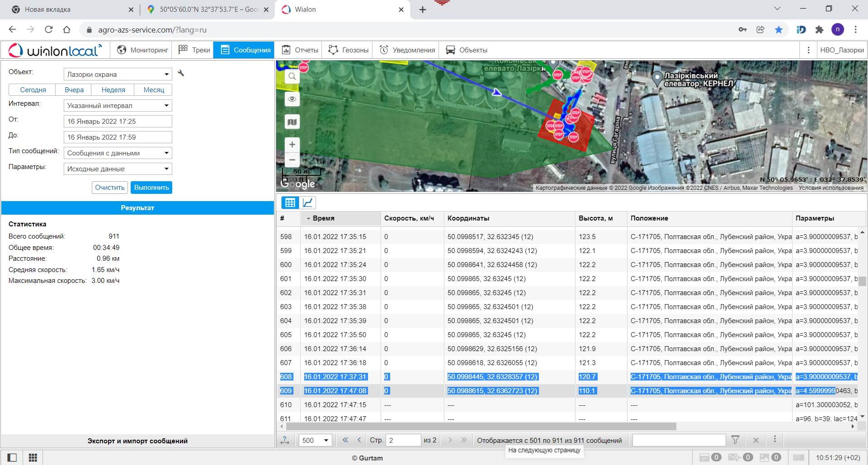The height and width of the screenshot is (465, 868).
Task: Go to the first page of messages
Action: pyautogui.click(x=345, y=440)
